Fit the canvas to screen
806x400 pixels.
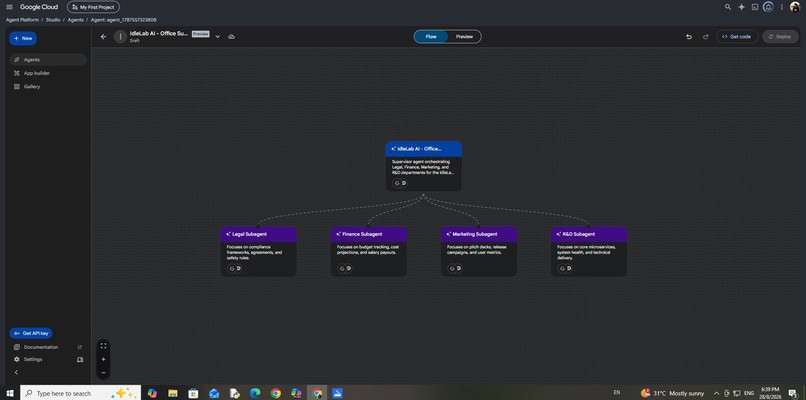(x=103, y=346)
